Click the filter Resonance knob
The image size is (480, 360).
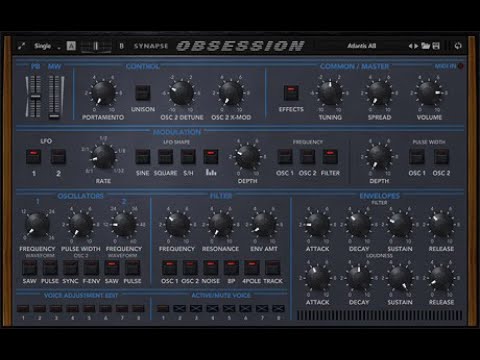pyautogui.click(x=220, y=224)
